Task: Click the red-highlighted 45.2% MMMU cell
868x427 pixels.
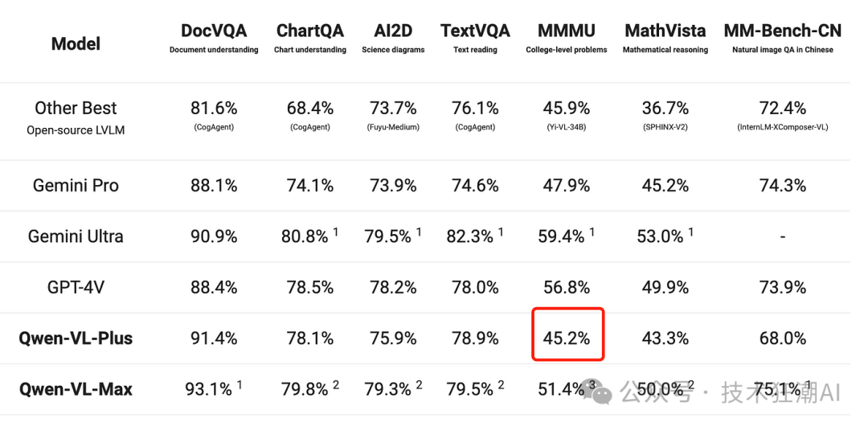Action: [567, 338]
